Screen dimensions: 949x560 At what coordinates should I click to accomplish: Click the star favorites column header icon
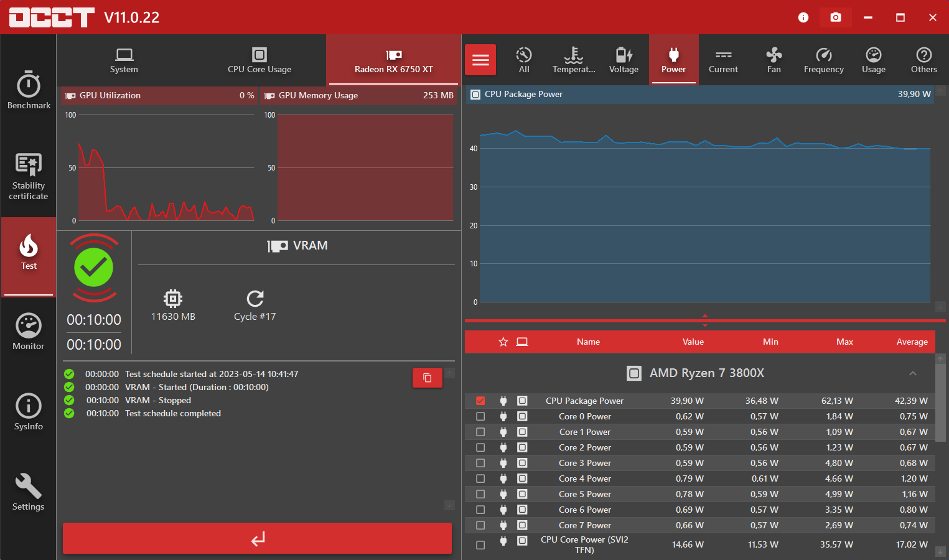(503, 342)
